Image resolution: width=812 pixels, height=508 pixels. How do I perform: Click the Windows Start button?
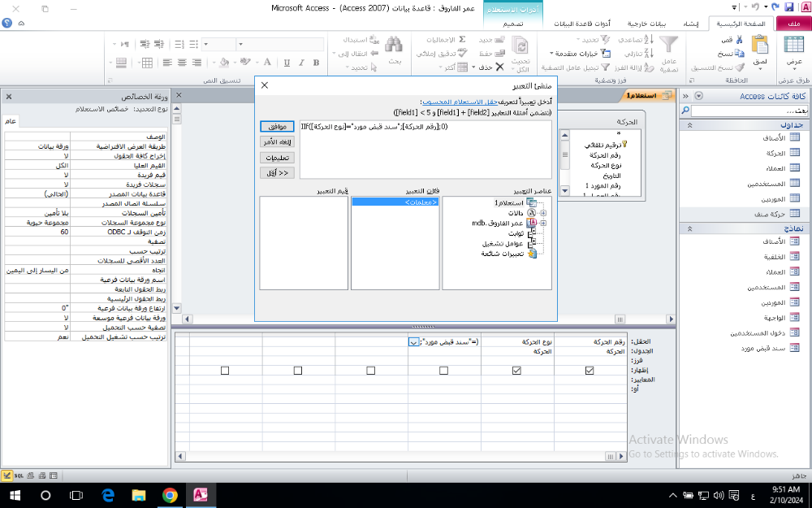pyautogui.click(x=15, y=495)
